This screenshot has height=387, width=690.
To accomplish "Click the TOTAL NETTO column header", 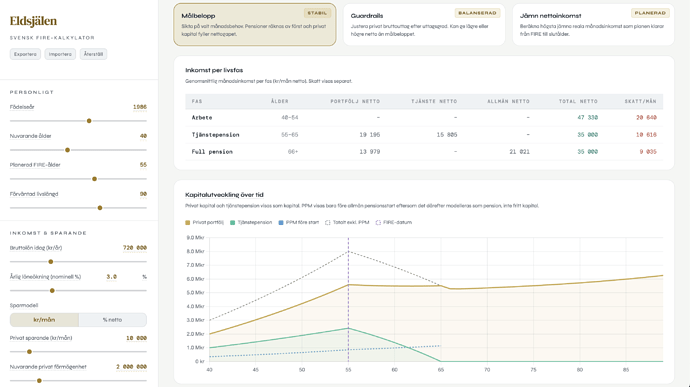I will [578, 101].
